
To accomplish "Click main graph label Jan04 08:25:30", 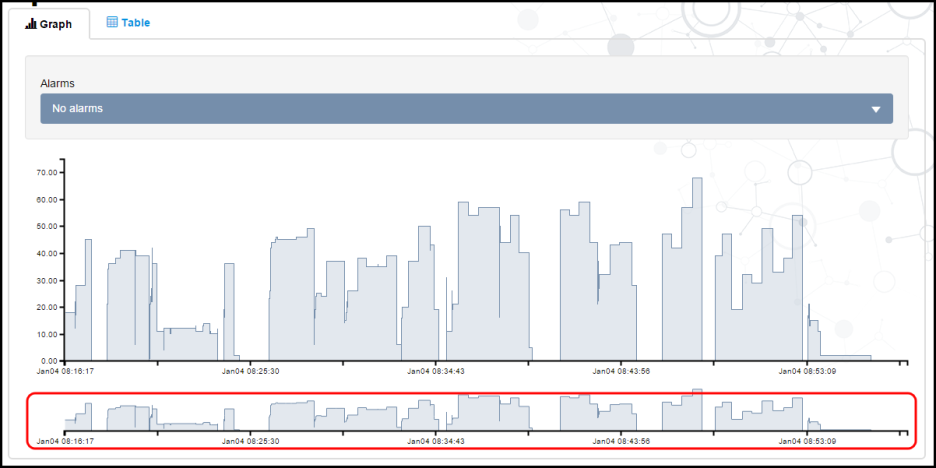I will coord(250,371).
